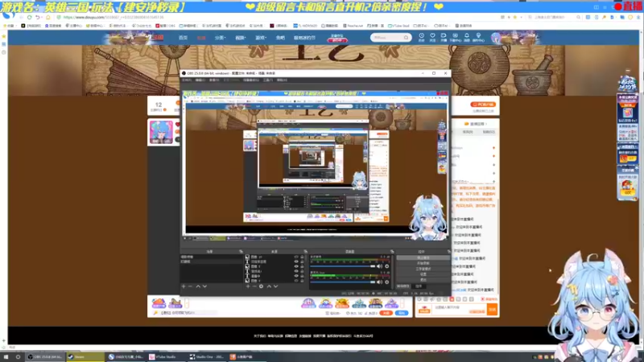Image resolution: width=644 pixels, height=362 pixels.
Task: Click the Douyu header search box
Action: pos(391,37)
